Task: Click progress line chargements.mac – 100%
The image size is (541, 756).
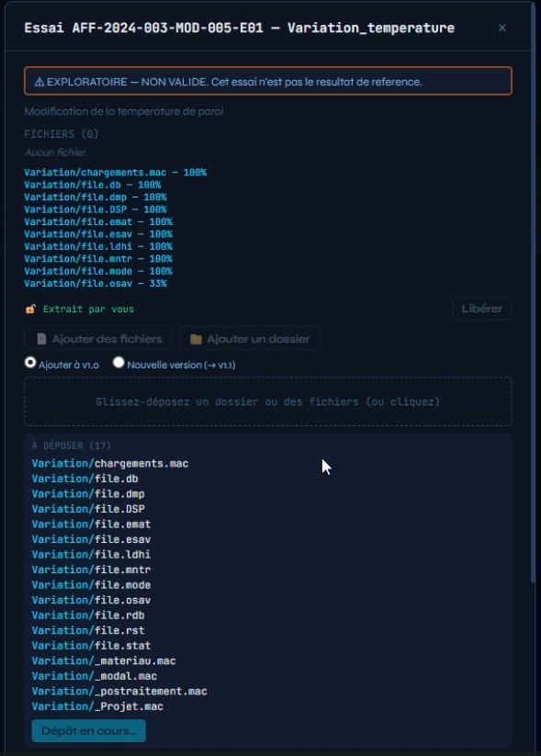Action: tap(115, 173)
